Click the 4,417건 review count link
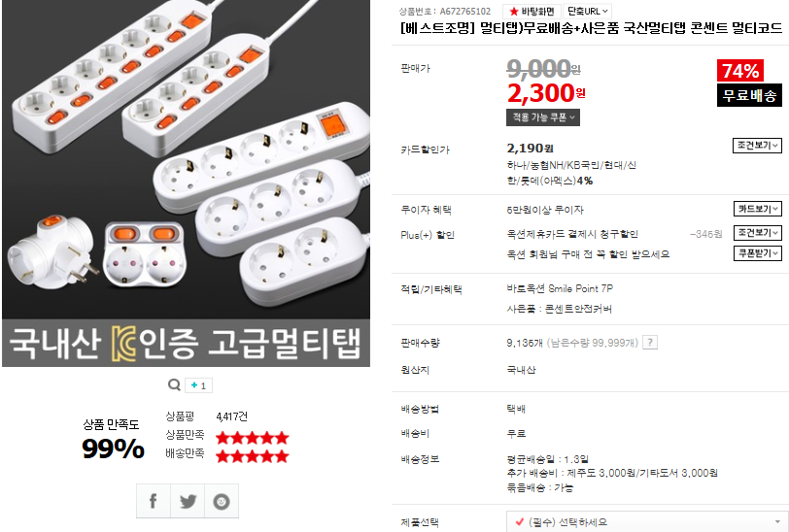Viewport: 789px width, 532px height. (231, 416)
